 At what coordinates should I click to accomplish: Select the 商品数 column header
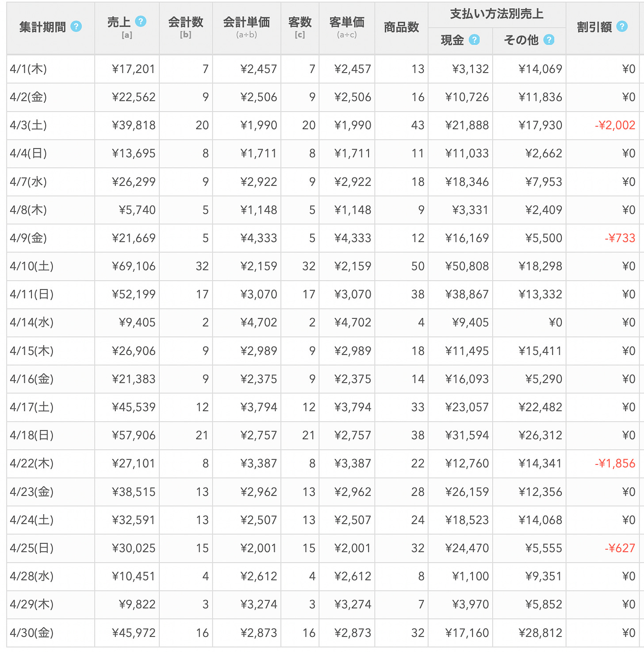coord(401,27)
